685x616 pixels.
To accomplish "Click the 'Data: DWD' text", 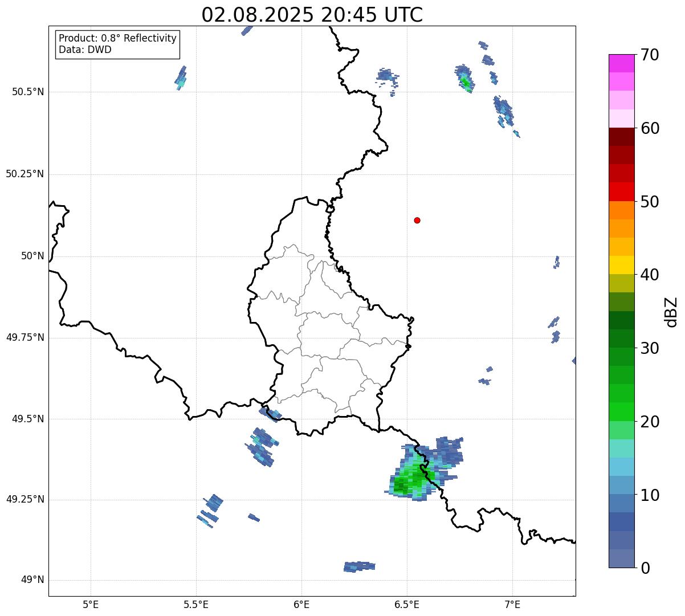I will coord(85,50).
